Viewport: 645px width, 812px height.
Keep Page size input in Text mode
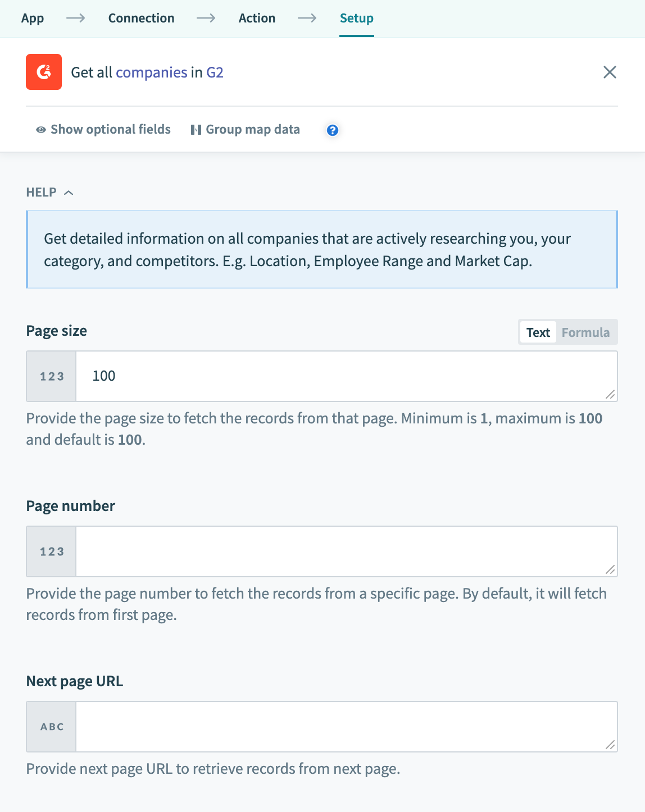537,332
